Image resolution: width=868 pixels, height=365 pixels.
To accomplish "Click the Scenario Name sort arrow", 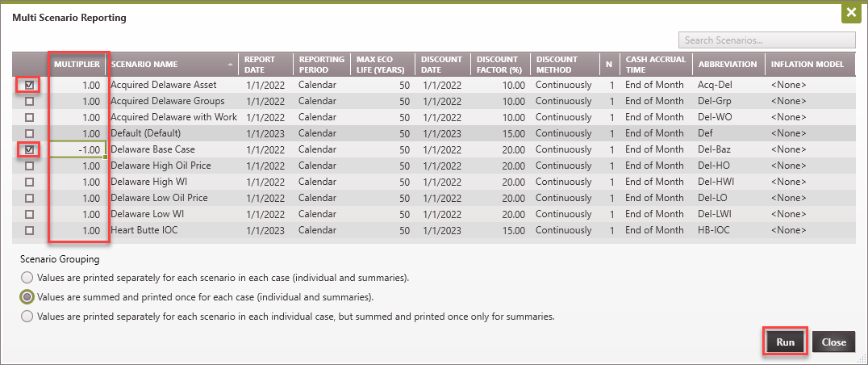I will 231,65.
